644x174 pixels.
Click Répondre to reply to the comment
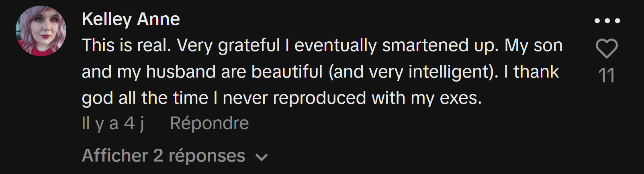click(209, 123)
